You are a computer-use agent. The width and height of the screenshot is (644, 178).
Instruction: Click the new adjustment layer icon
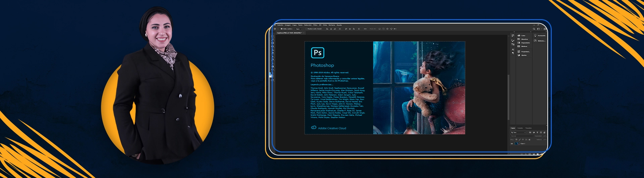click(534, 154)
